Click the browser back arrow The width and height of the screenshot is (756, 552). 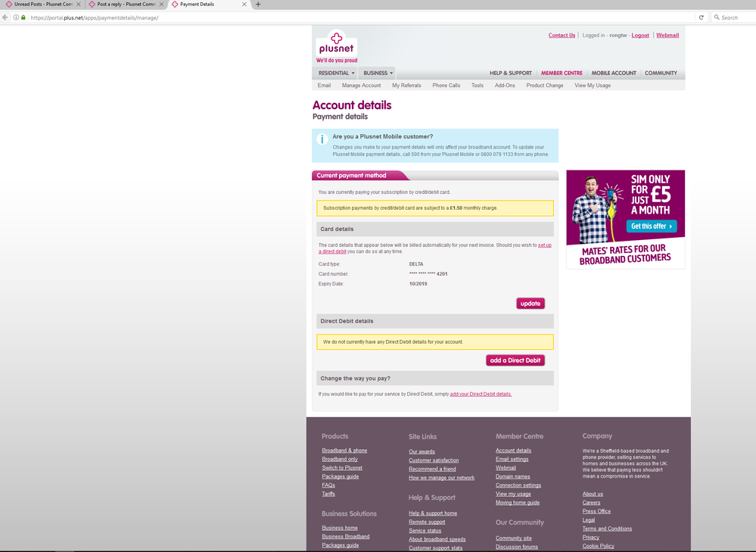(5, 17)
